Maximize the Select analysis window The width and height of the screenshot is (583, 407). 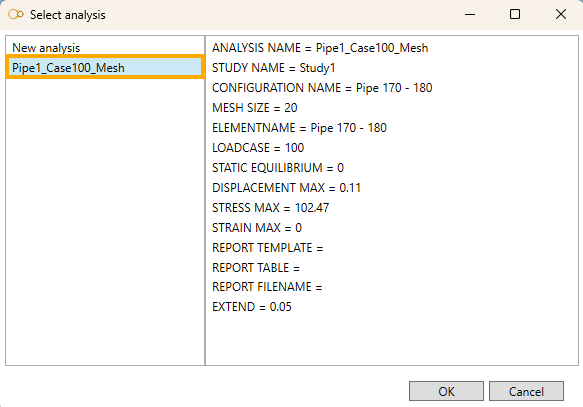click(515, 14)
